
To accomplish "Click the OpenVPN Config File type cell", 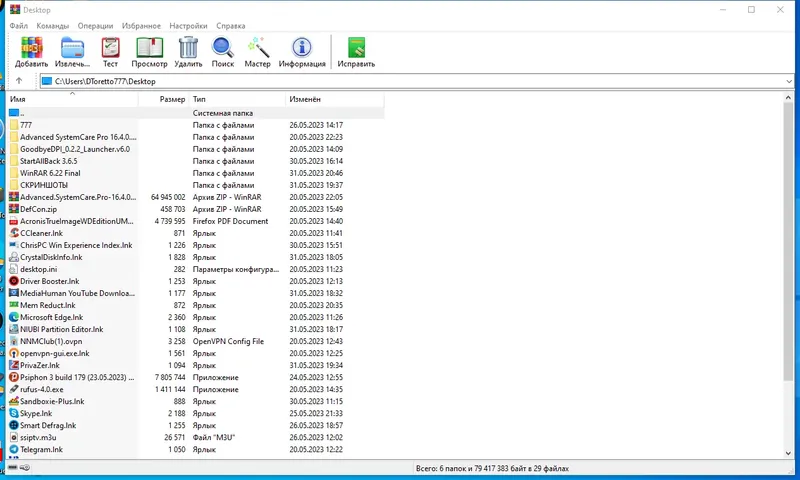I will tap(228, 341).
